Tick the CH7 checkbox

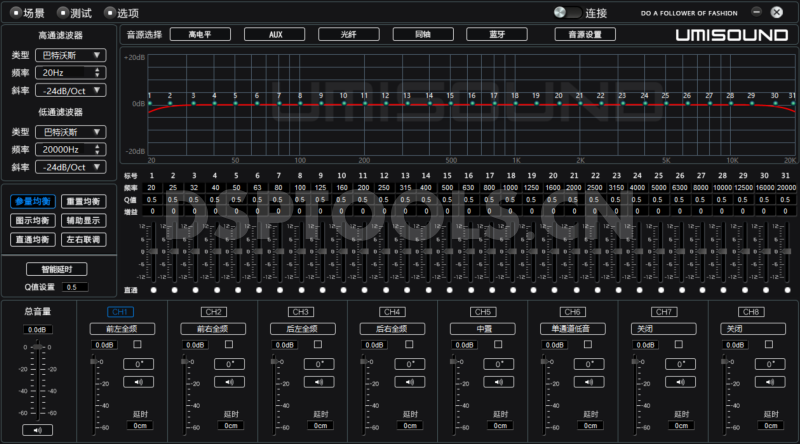pos(679,344)
